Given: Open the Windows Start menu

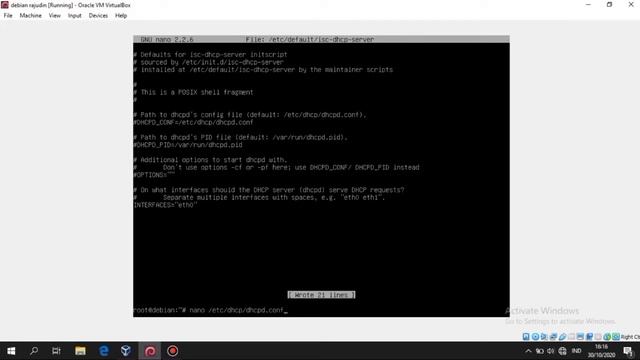Looking at the screenshot, I should point(11,351).
